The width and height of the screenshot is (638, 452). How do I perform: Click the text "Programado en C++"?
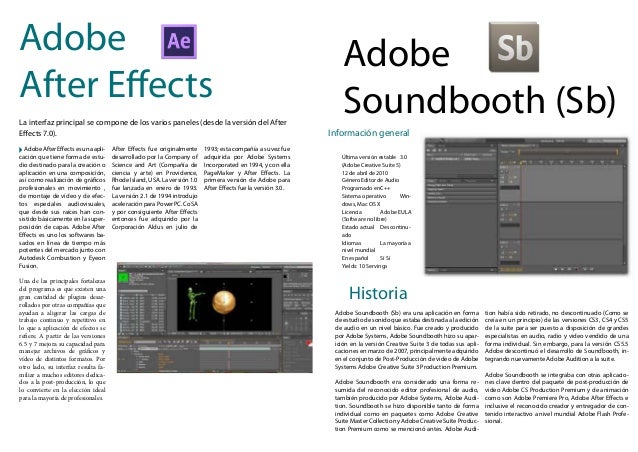[x=366, y=188]
